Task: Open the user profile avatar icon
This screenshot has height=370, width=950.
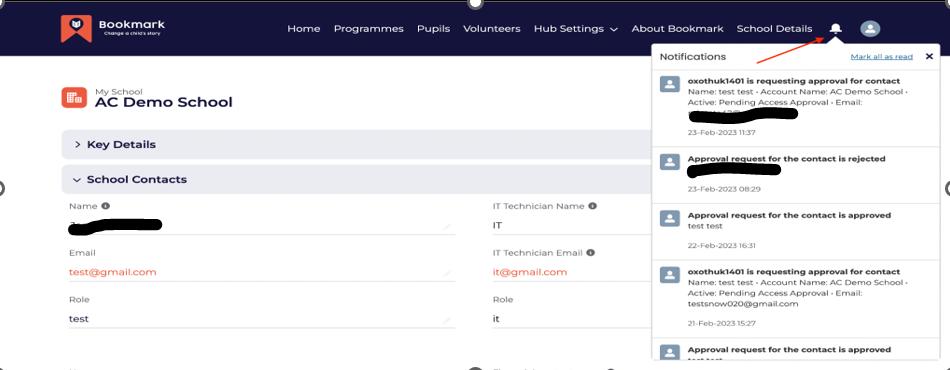Action: (x=870, y=28)
